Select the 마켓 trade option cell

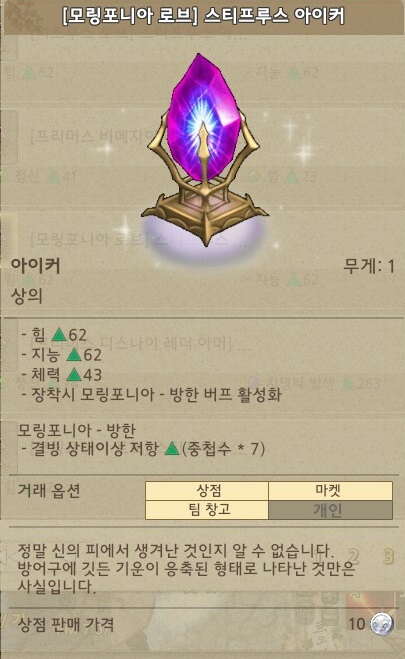coord(330,490)
